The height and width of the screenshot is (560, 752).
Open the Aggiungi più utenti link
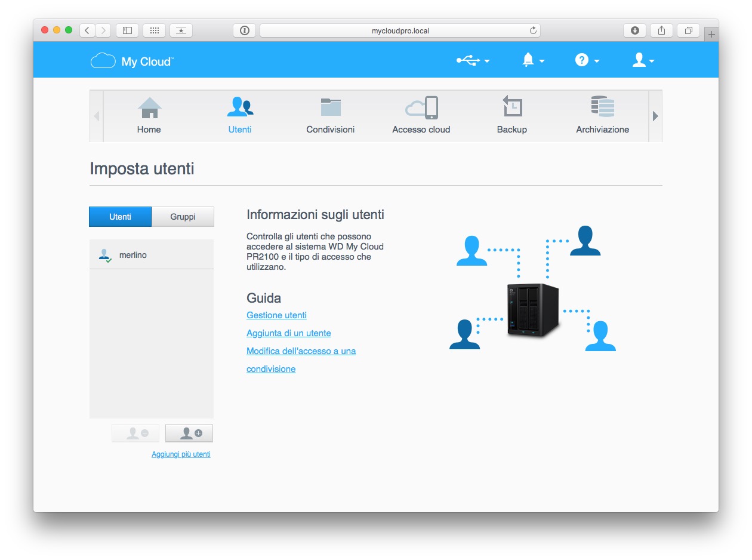pyautogui.click(x=181, y=454)
